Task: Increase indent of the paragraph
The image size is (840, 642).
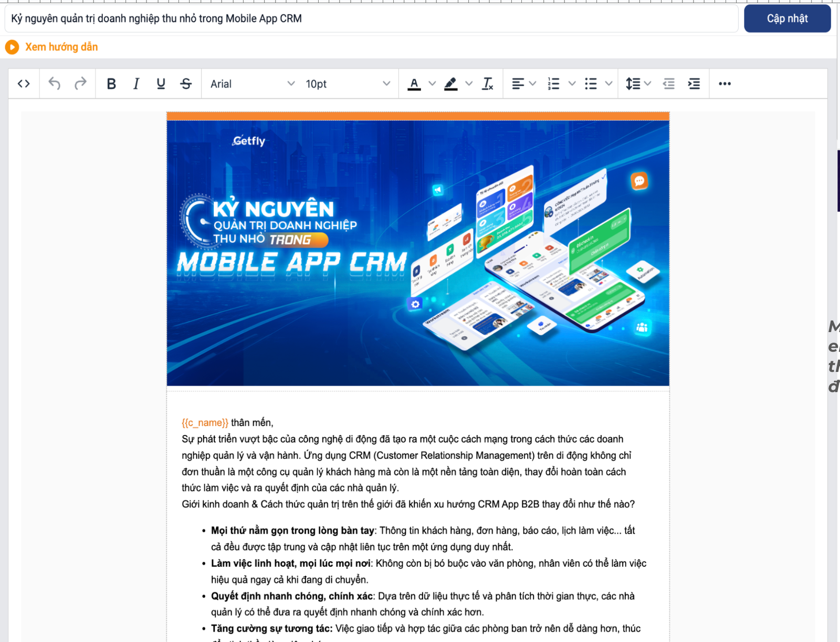Action: point(694,84)
